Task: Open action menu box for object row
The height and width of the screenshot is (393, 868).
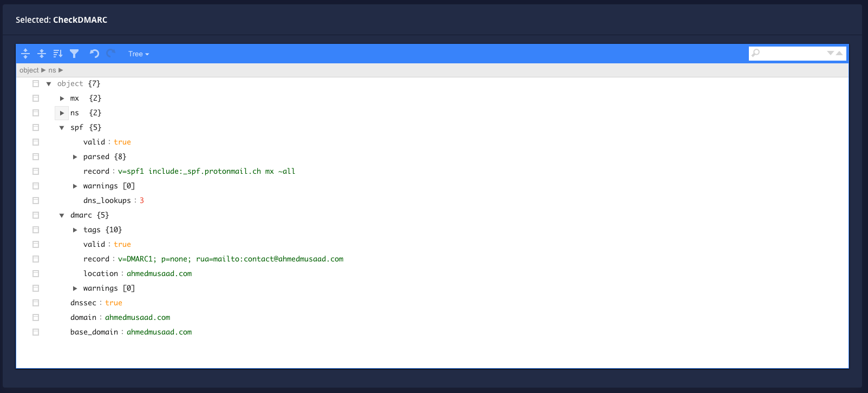Action: pyautogui.click(x=36, y=84)
